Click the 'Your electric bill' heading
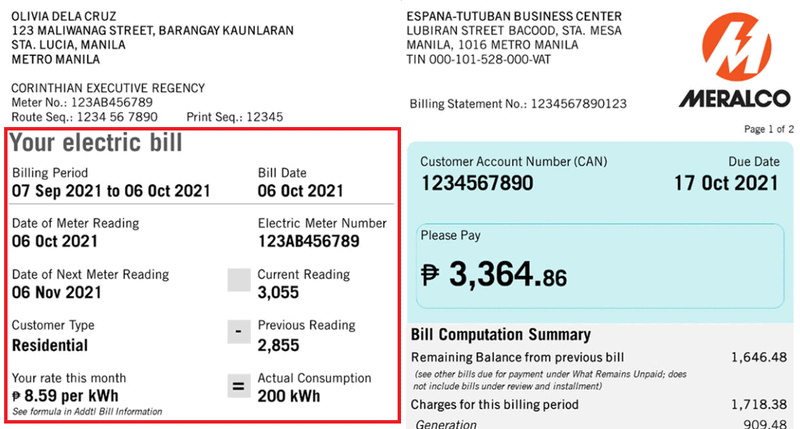The height and width of the screenshot is (429, 800). [x=96, y=143]
